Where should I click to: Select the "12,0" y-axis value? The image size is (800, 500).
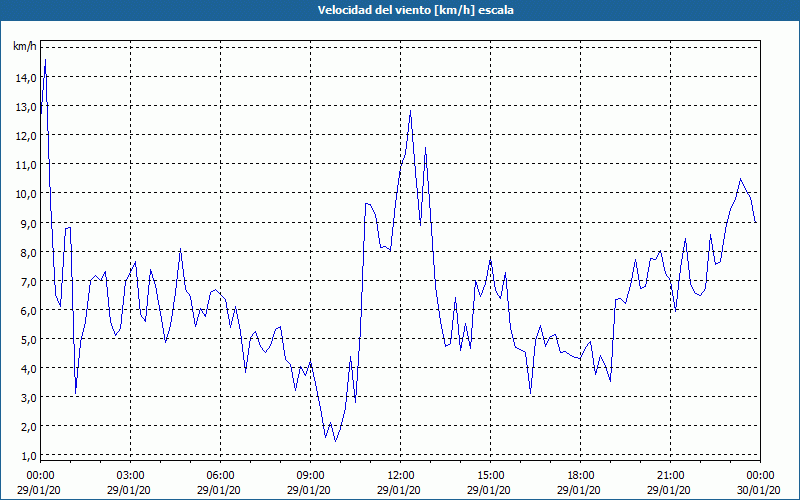click(x=26, y=136)
